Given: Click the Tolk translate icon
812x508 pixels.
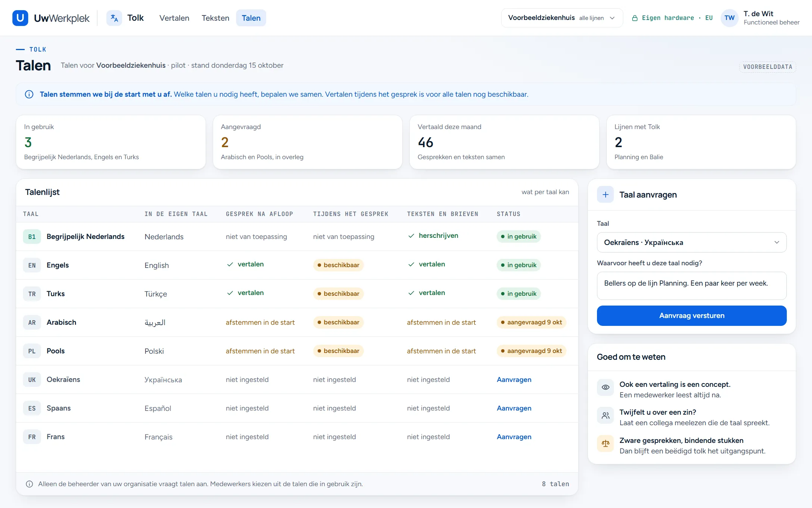Looking at the screenshot, I should pos(114,18).
